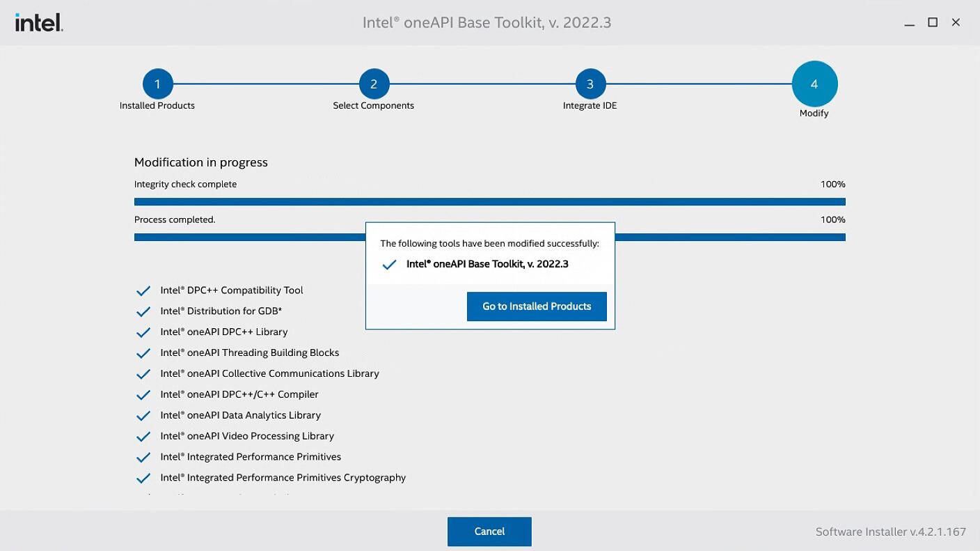
Task: Click checkmark beside Threading Building Blocks
Action: [143, 354]
